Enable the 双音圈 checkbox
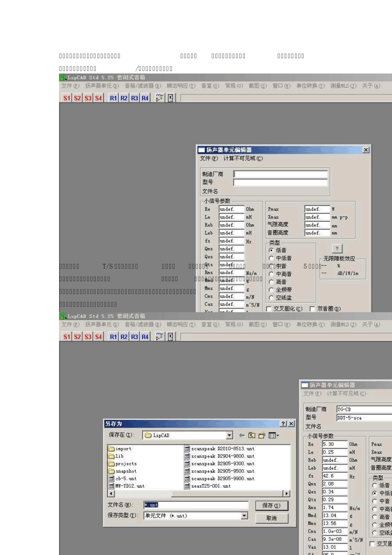The height and width of the screenshot is (555, 392). click(x=312, y=309)
